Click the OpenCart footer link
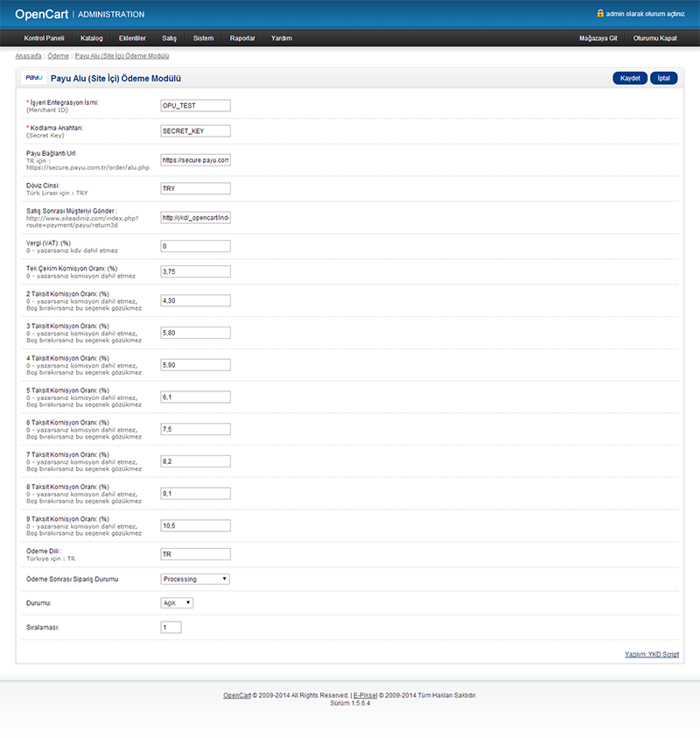700x738 pixels. 237,695
